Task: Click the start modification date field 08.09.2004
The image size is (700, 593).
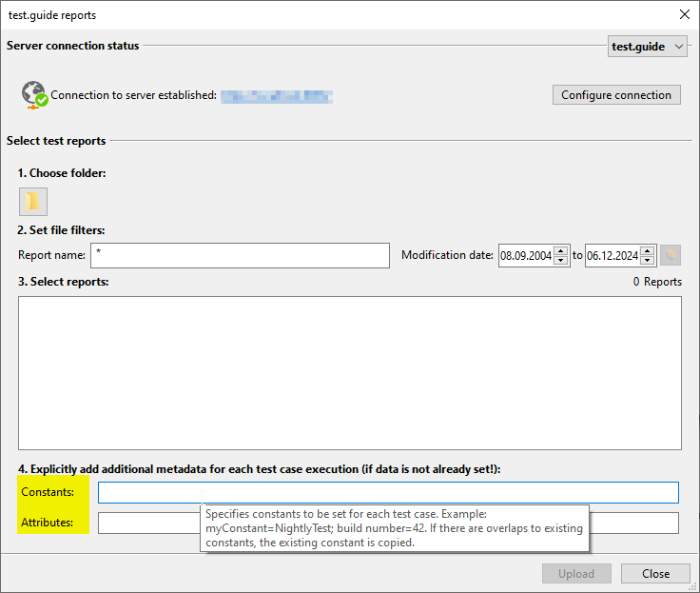Action: pyautogui.click(x=526, y=256)
